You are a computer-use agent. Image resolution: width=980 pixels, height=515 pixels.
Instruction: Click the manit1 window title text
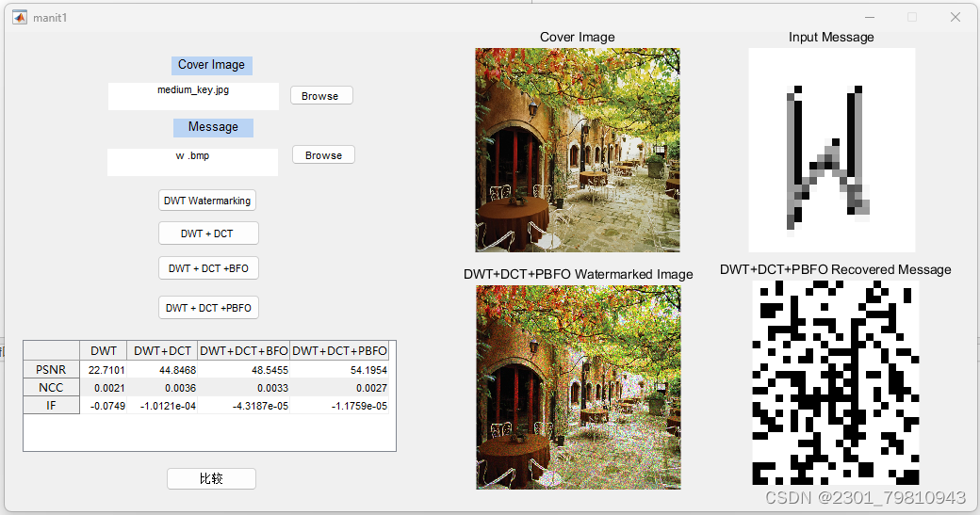(50, 18)
